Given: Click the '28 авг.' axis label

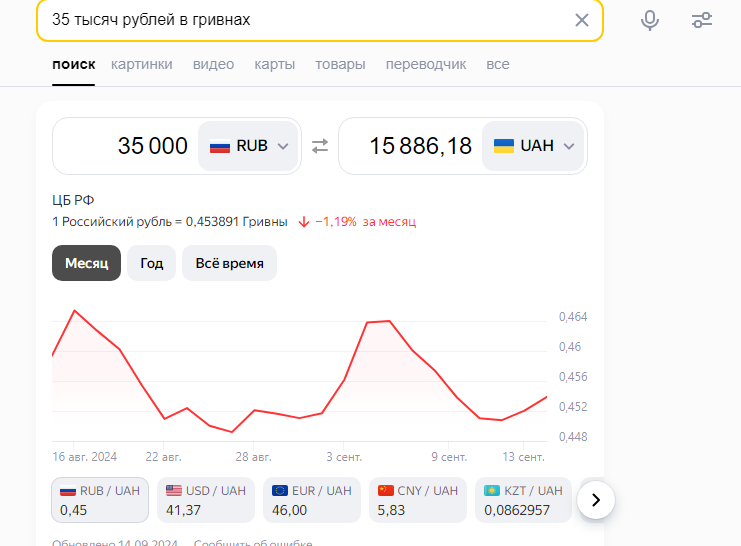Looking at the screenshot, I should (253, 457).
